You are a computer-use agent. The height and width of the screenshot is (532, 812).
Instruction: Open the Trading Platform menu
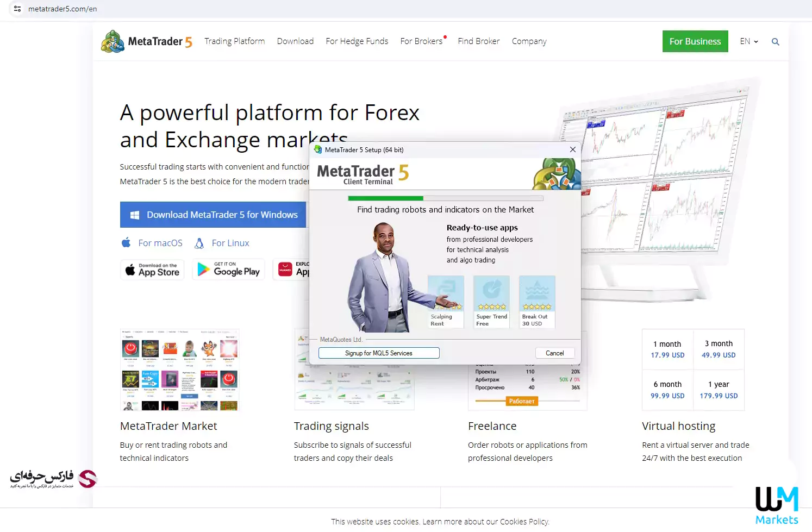tap(235, 41)
